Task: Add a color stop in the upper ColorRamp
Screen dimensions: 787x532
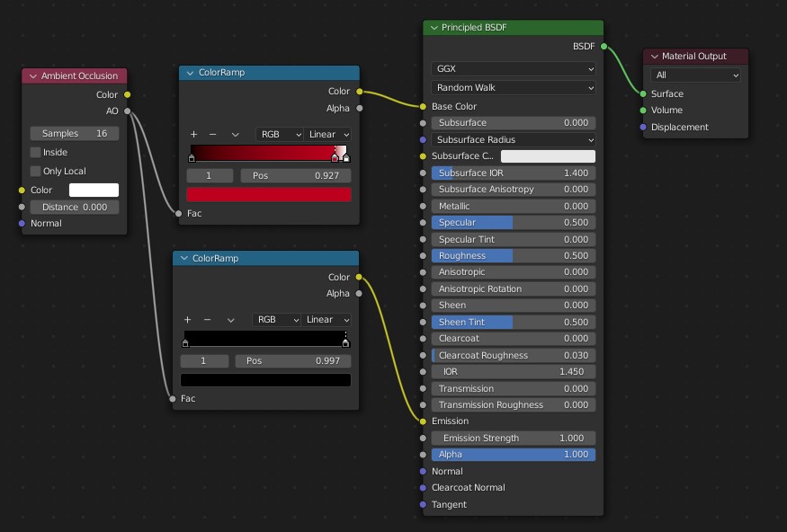Action: pos(193,135)
